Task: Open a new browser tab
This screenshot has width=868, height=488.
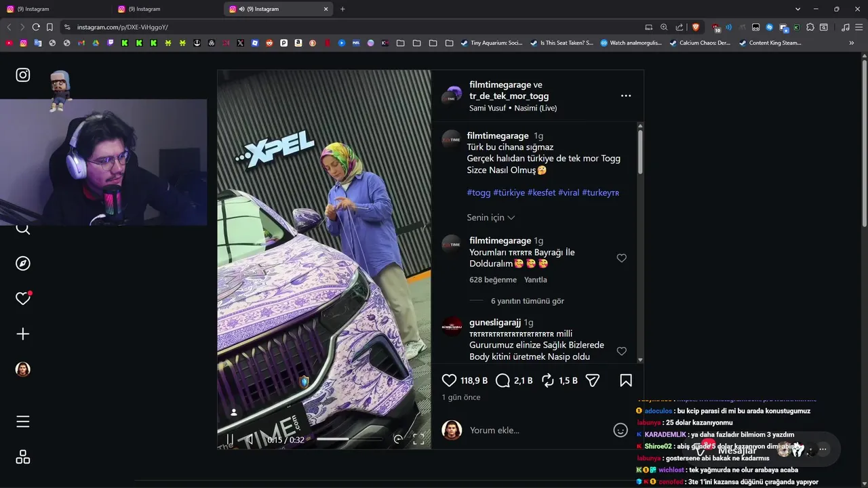Action: click(342, 9)
